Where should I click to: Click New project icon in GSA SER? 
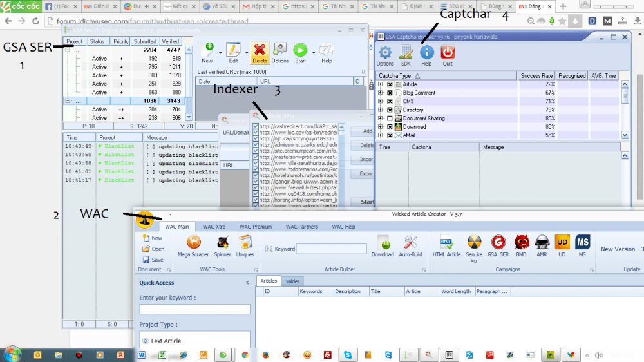tap(207, 50)
